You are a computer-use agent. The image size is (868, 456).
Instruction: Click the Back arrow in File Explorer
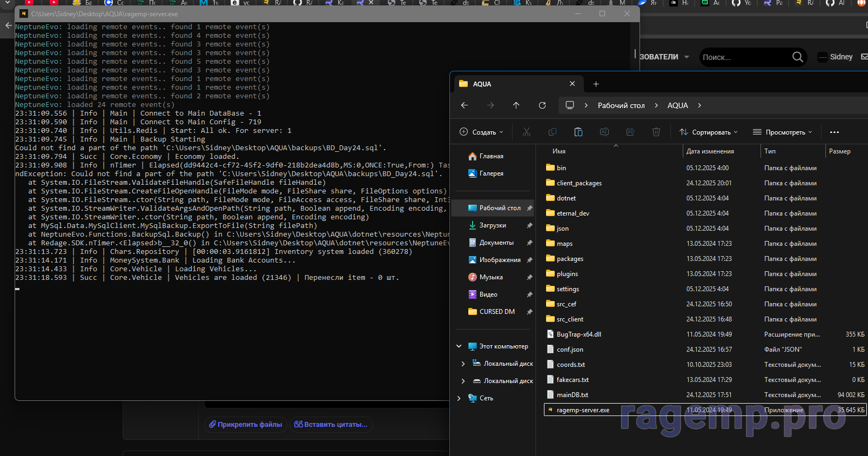465,105
